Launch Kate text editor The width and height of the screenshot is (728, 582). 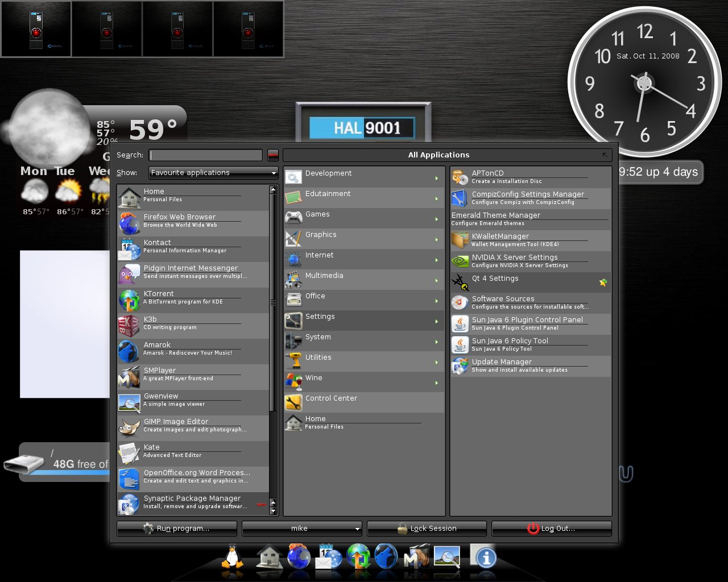pos(193,454)
